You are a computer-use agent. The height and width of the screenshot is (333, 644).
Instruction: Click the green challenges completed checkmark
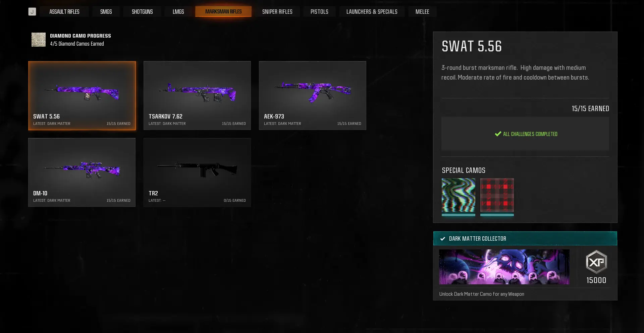[x=498, y=134]
